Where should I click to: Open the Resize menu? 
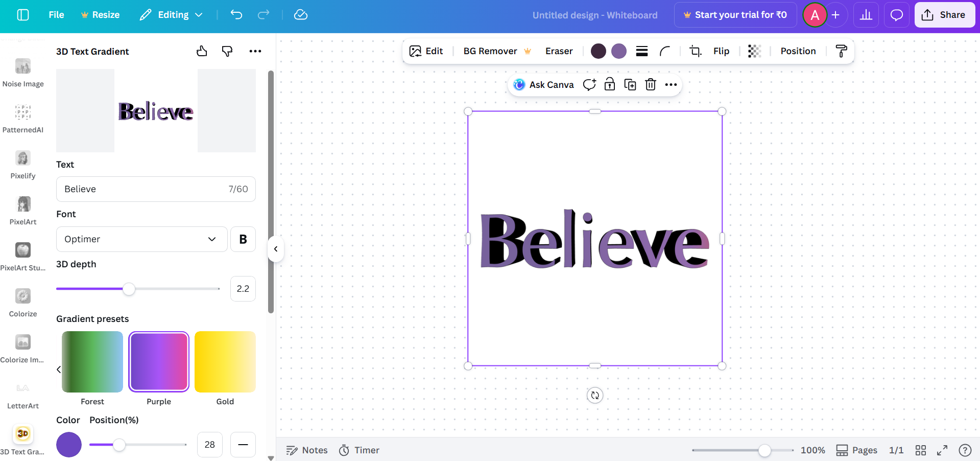click(100, 15)
